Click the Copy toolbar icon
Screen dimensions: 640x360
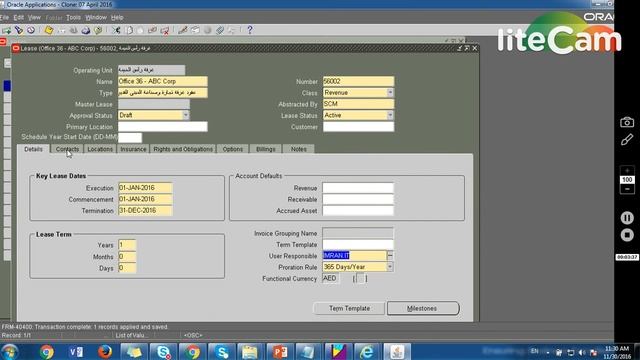(x=129, y=31)
